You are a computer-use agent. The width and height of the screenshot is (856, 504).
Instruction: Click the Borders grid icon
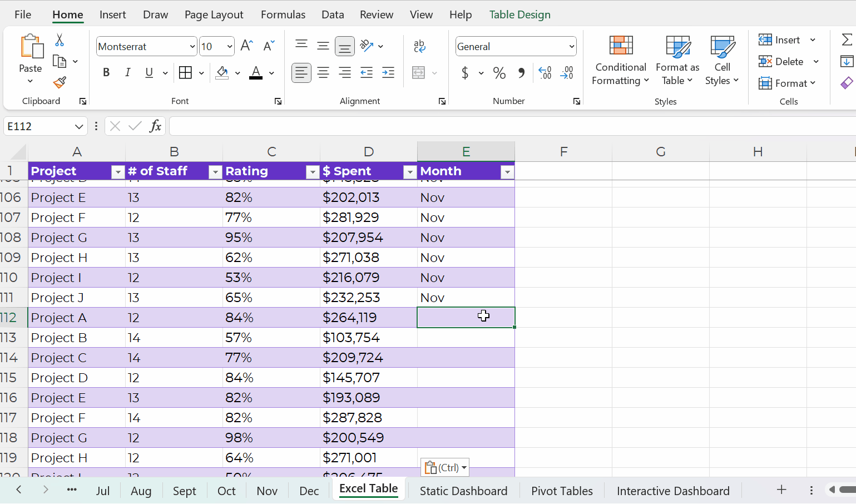(185, 73)
